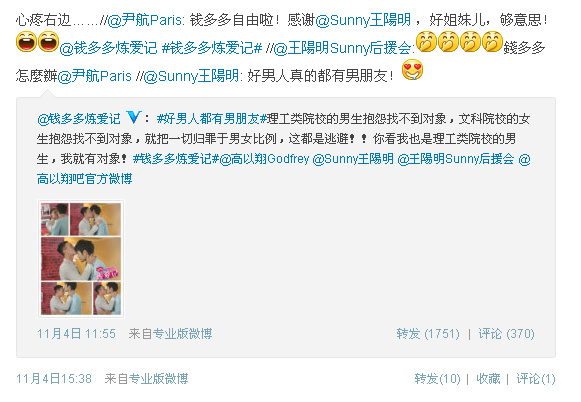Viewport: 581px width, 402px height.
Task: Click 转发 (1751) on the original post
Action: [x=428, y=334]
